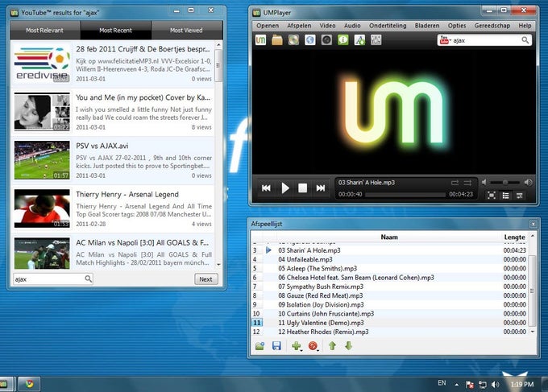Move selected track up with green arrow
This screenshot has width=548, height=392.
point(332,346)
